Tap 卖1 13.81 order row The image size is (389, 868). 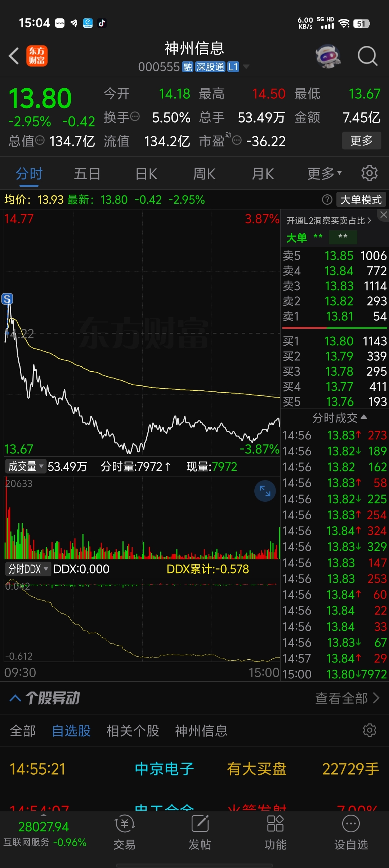335,316
